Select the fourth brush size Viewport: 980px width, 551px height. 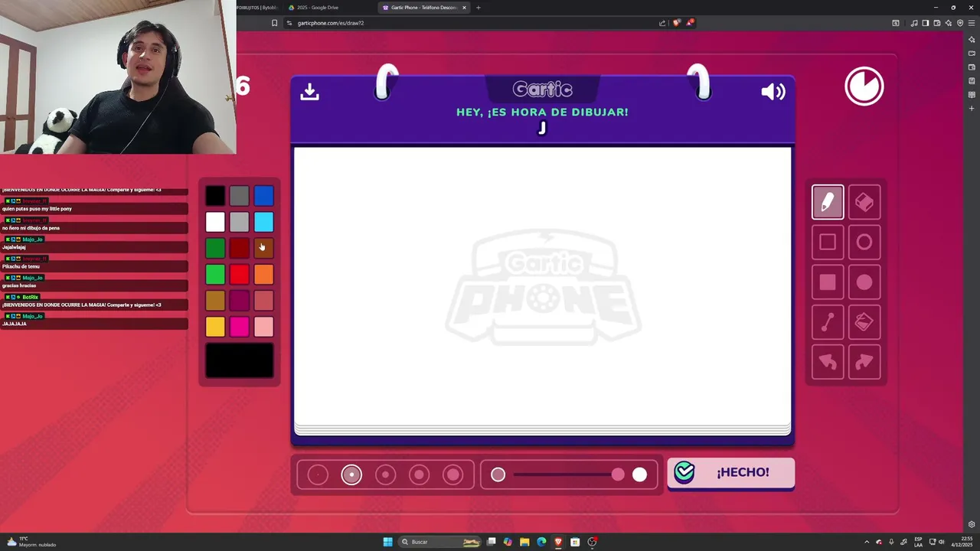[x=419, y=475]
